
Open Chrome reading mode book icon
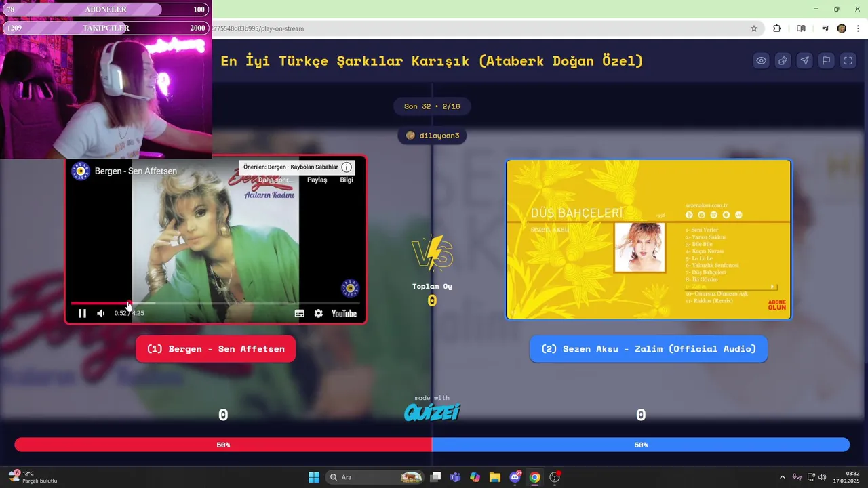tap(801, 28)
